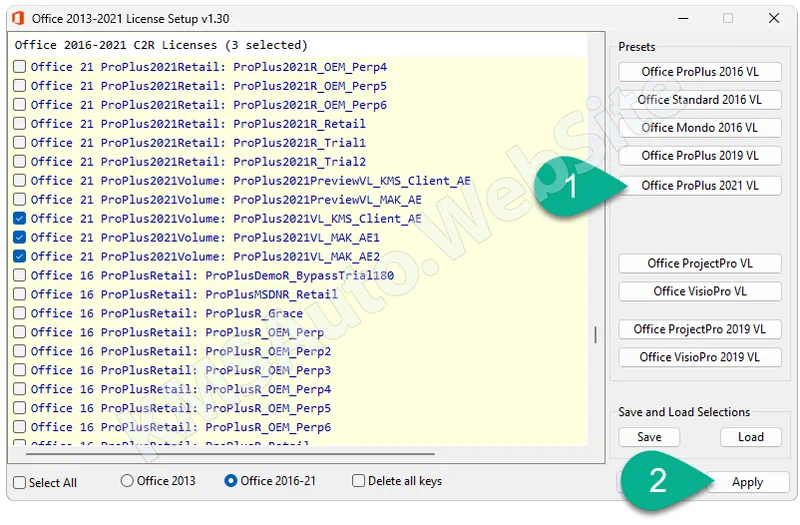Pick the Office ProjectPro VL preset

point(699,263)
